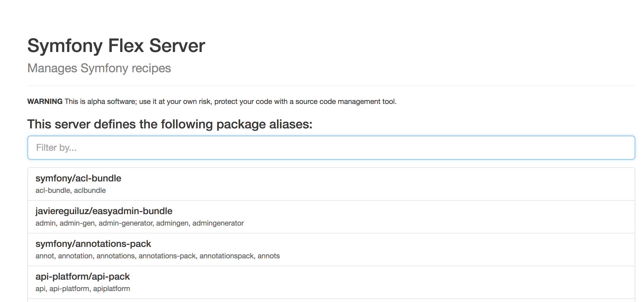
Task: Click the acl-bundle alias under symfony/acl-bundle
Action: click(x=53, y=191)
